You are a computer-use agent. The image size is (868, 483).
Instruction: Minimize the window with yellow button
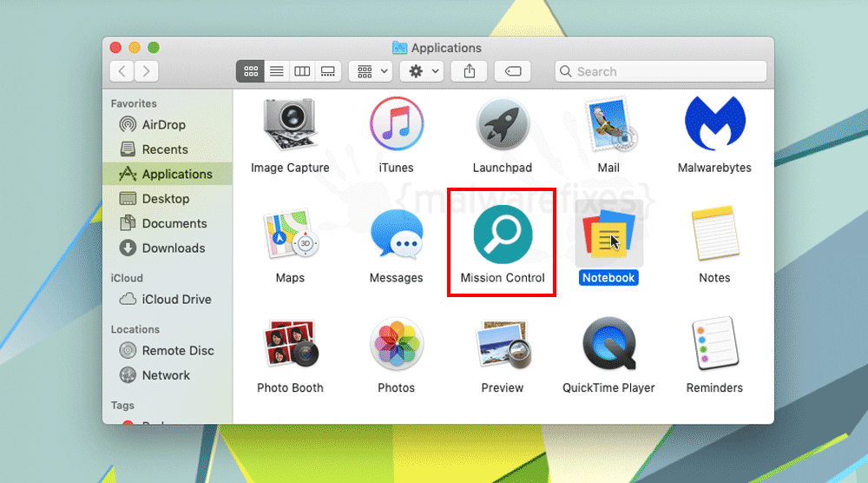(x=135, y=48)
